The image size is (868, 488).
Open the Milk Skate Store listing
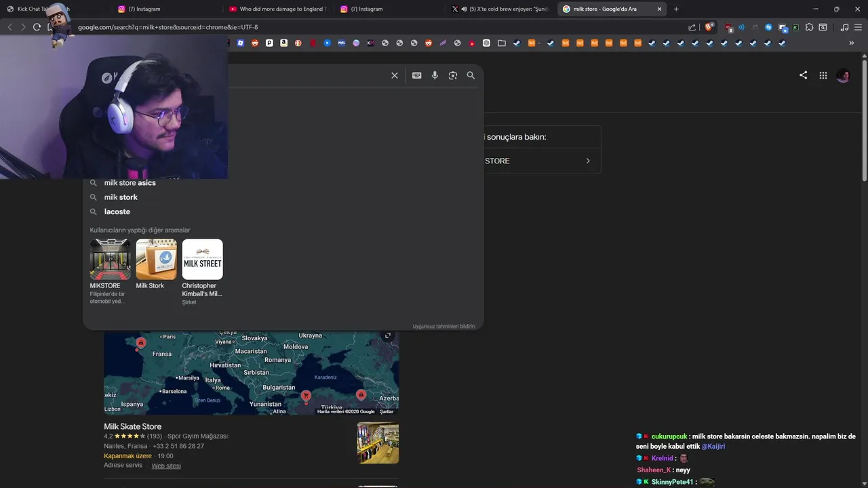pos(132,426)
